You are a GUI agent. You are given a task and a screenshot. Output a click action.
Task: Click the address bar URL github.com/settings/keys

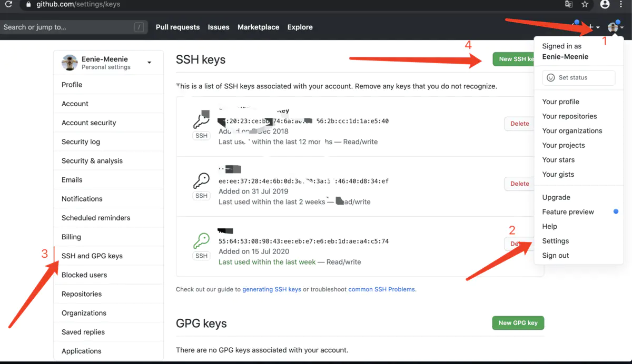coord(78,4)
